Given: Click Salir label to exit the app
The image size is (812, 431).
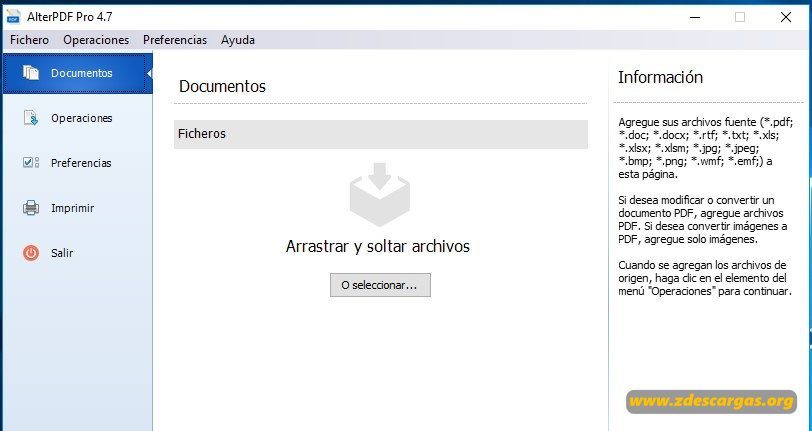Looking at the screenshot, I should click(62, 253).
